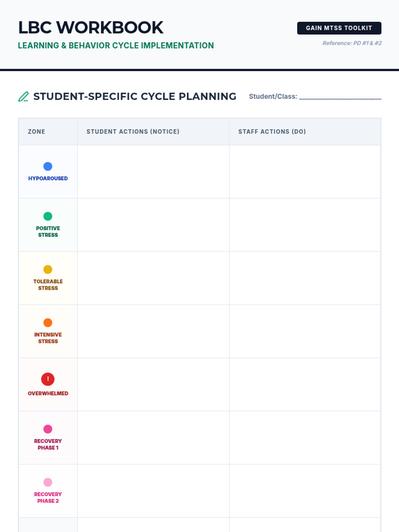
Task: Click the Hypoaroused Student Actions cell
Action: 153,172
